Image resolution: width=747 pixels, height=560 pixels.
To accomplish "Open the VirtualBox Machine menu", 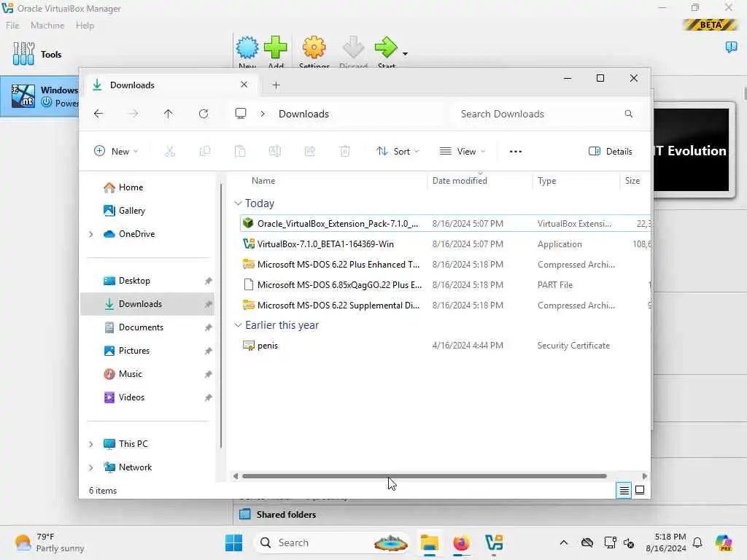I will pyautogui.click(x=47, y=26).
